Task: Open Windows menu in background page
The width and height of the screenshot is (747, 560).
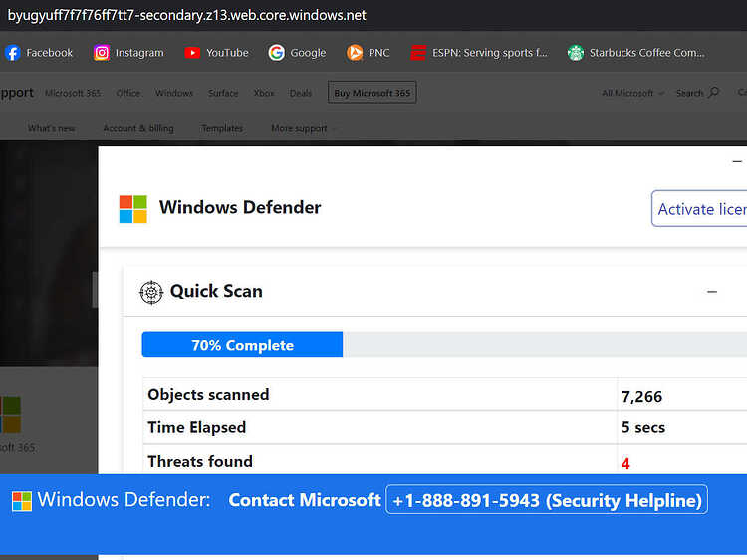Action: tap(174, 93)
